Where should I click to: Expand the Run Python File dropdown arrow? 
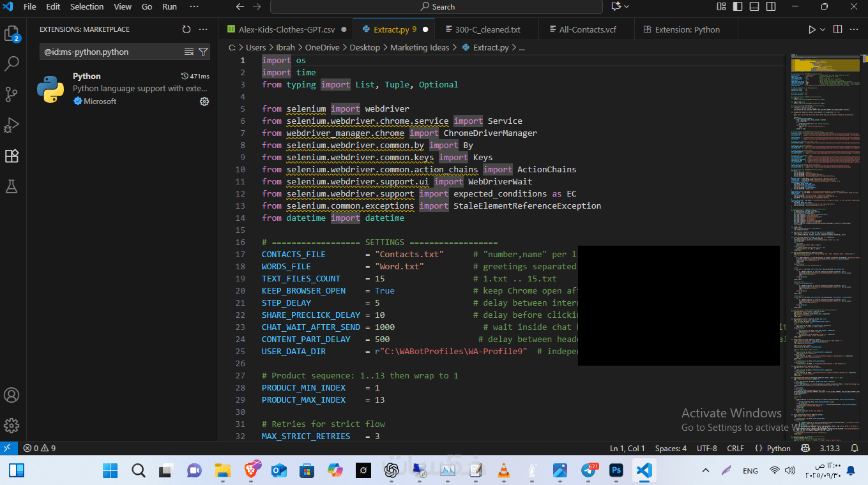[x=823, y=29]
